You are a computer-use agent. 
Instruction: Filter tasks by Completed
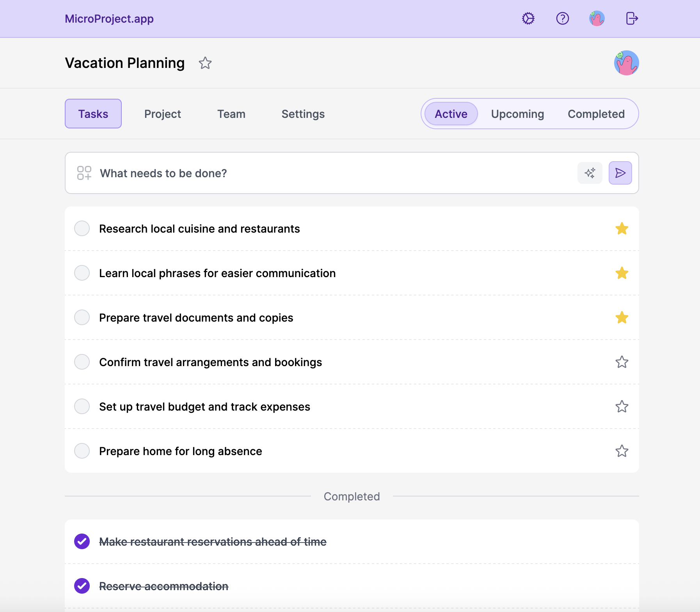point(596,114)
